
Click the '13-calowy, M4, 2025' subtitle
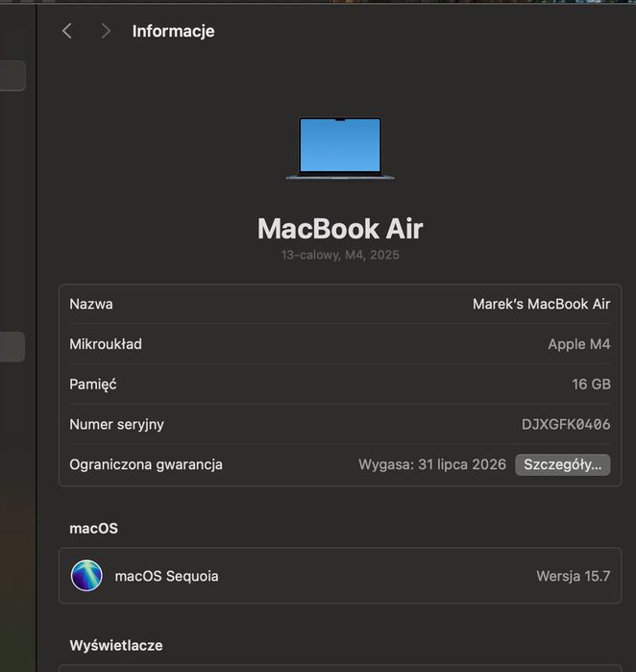pyautogui.click(x=340, y=255)
